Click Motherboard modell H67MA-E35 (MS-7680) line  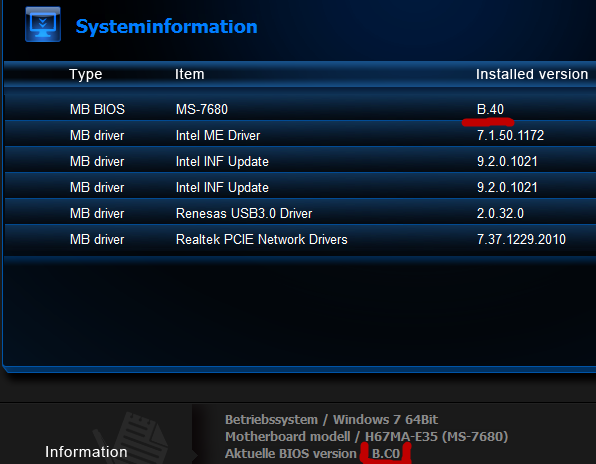[x=366, y=437]
